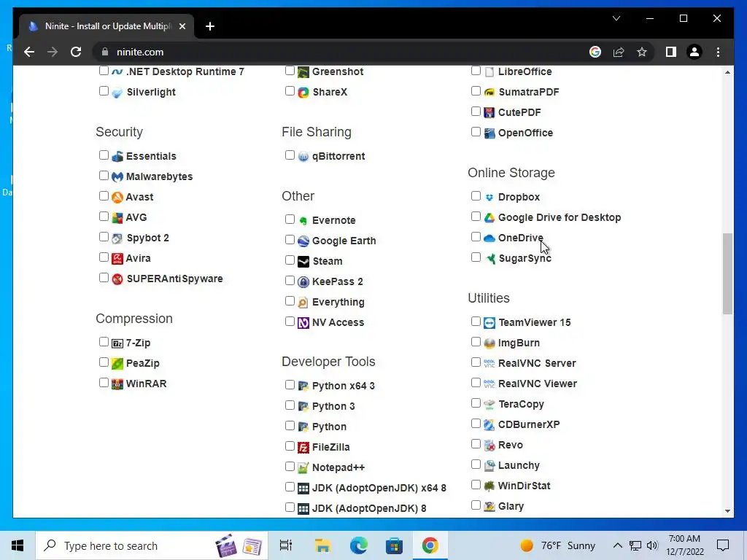
Task: Select the Everything checkbox
Action: point(290,301)
